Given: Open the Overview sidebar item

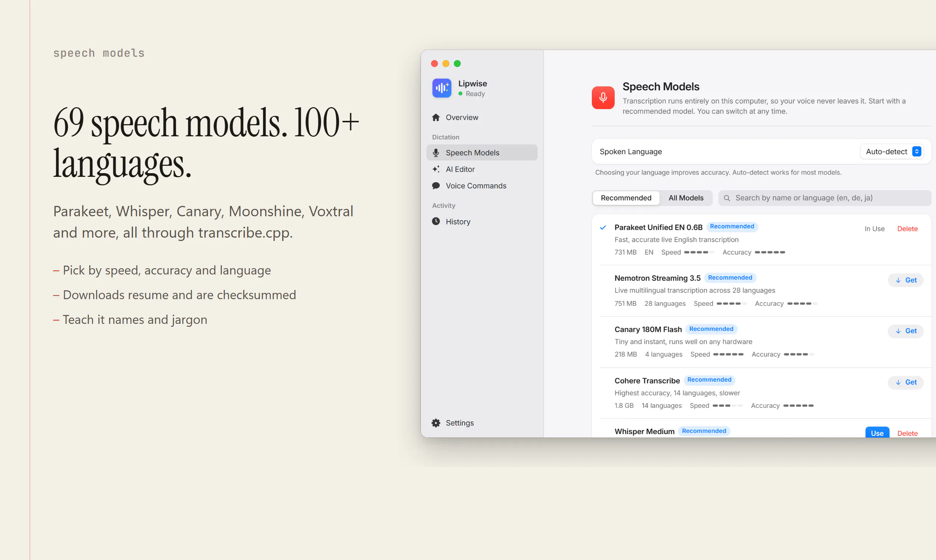Looking at the screenshot, I should (482, 118).
